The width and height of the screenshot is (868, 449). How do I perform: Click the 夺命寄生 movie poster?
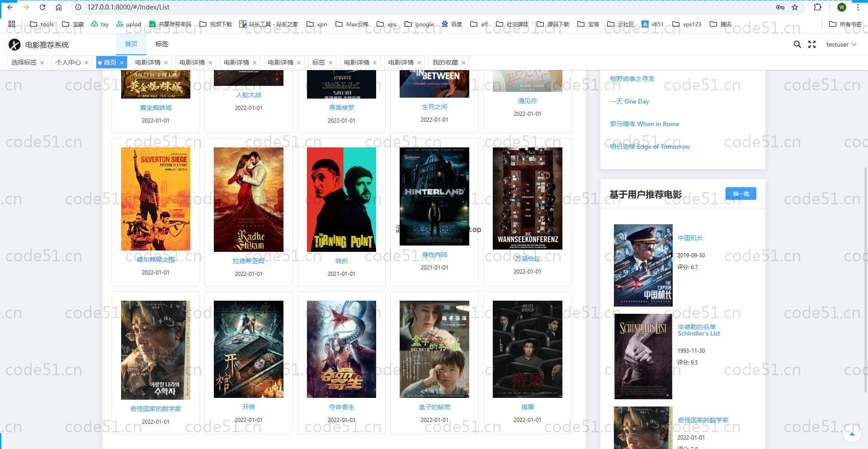pos(341,349)
